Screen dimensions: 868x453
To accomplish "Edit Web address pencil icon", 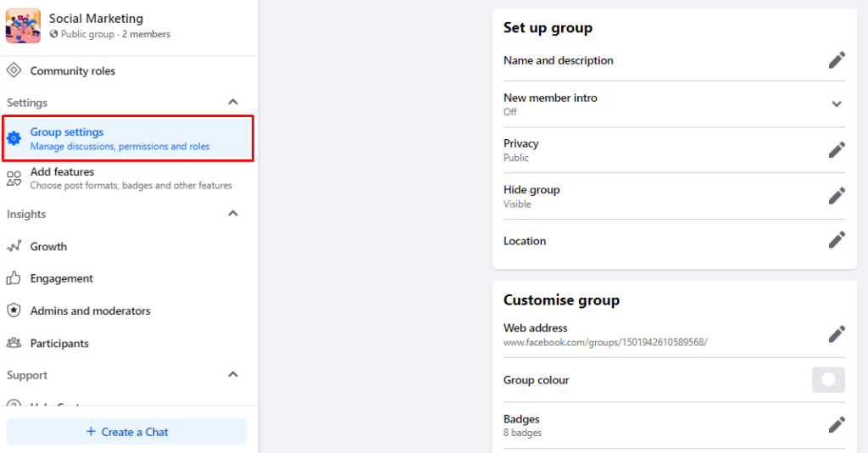I will pos(837,334).
